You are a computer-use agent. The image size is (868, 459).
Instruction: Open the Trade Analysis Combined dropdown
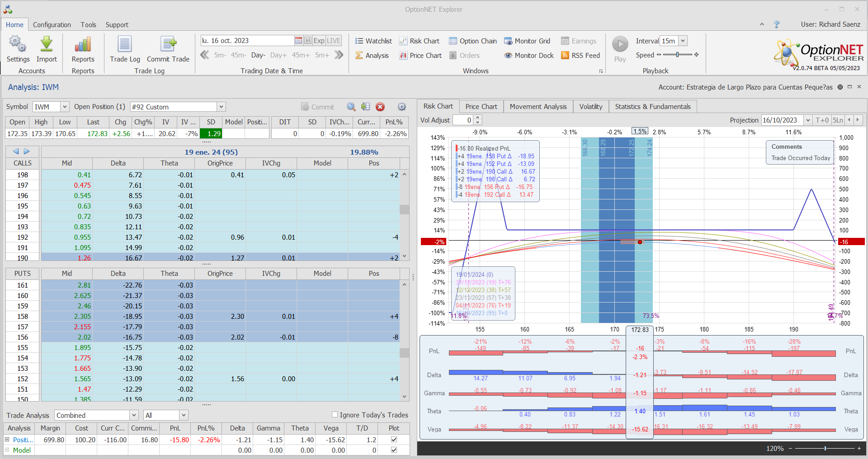pyautogui.click(x=134, y=415)
